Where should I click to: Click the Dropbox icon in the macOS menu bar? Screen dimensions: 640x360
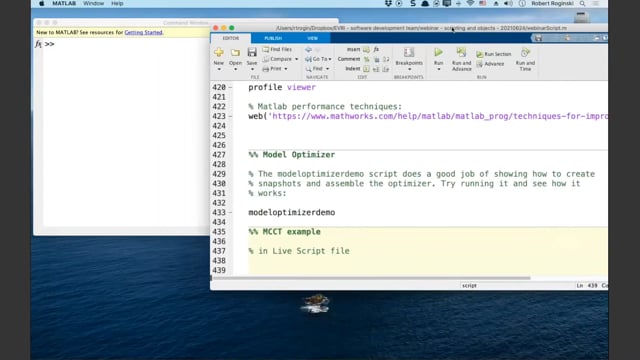388,3
